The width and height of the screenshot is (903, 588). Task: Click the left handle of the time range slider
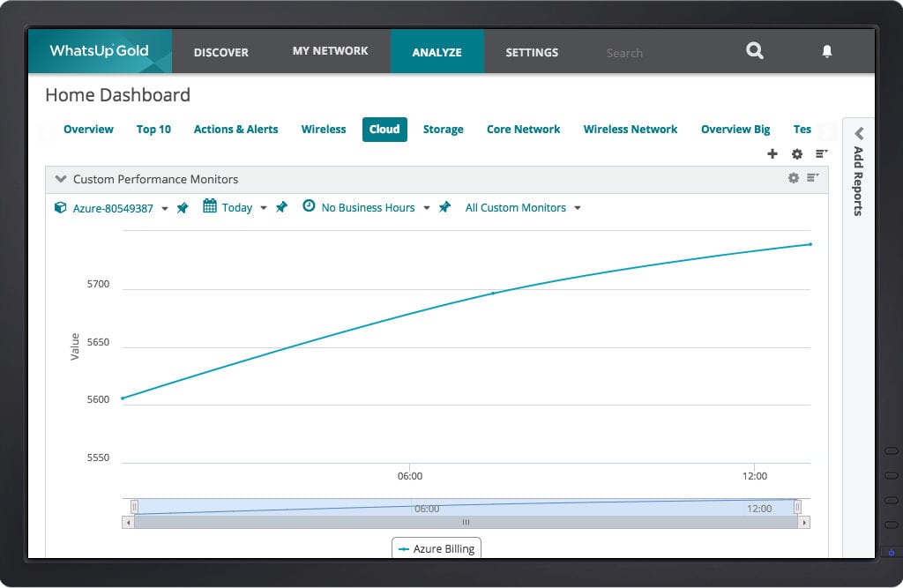[x=134, y=507]
